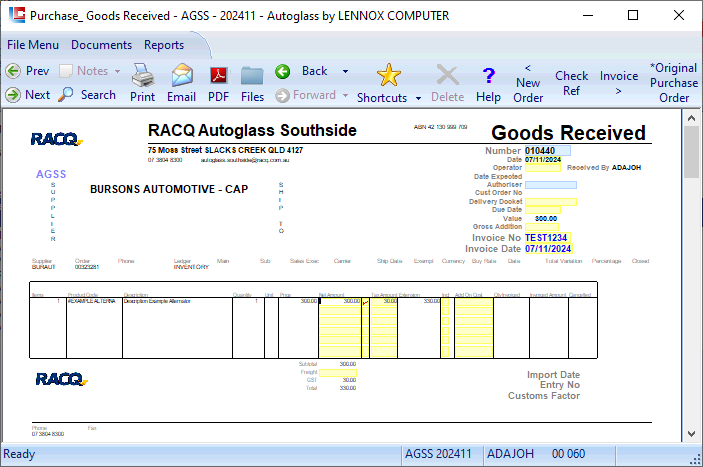The image size is (703, 467).
Task: Click the Search magnifier icon
Action: pyautogui.click(x=66, y=94)
